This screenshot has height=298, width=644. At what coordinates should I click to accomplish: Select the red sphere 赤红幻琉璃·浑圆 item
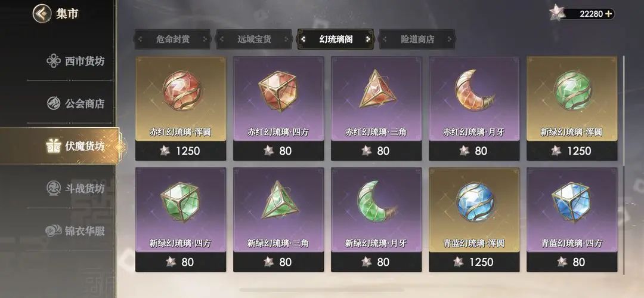pyautogui.click(x=181, y=108)
